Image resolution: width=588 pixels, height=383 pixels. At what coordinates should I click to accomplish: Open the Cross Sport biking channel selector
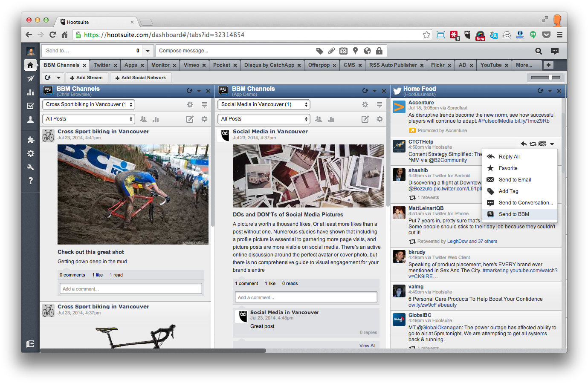(88, 104)
